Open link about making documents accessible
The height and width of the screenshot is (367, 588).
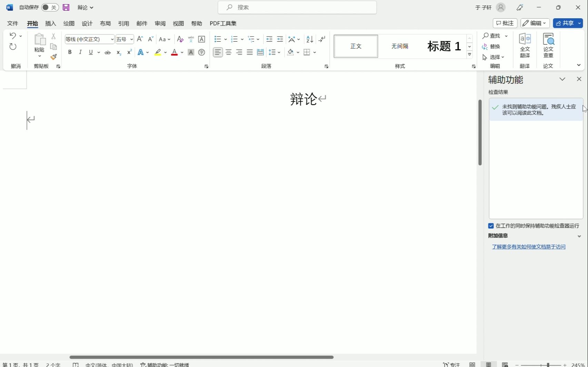529,247
